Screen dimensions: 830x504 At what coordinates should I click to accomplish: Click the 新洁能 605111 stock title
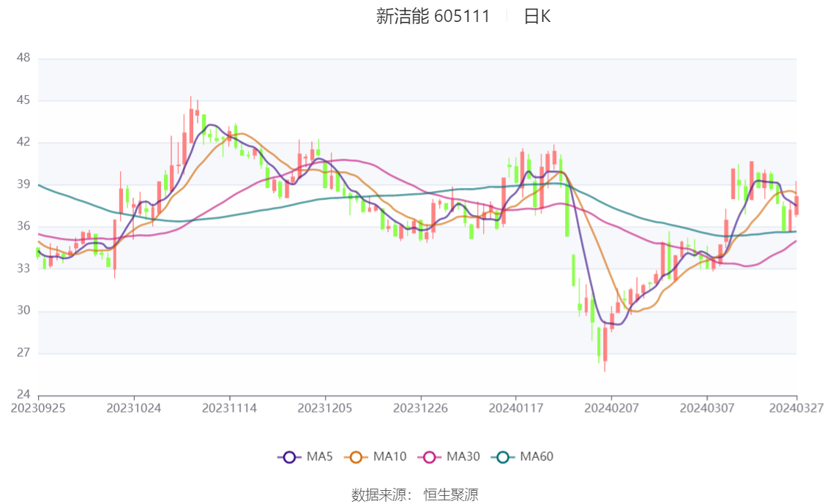click(x=433, y=16)
